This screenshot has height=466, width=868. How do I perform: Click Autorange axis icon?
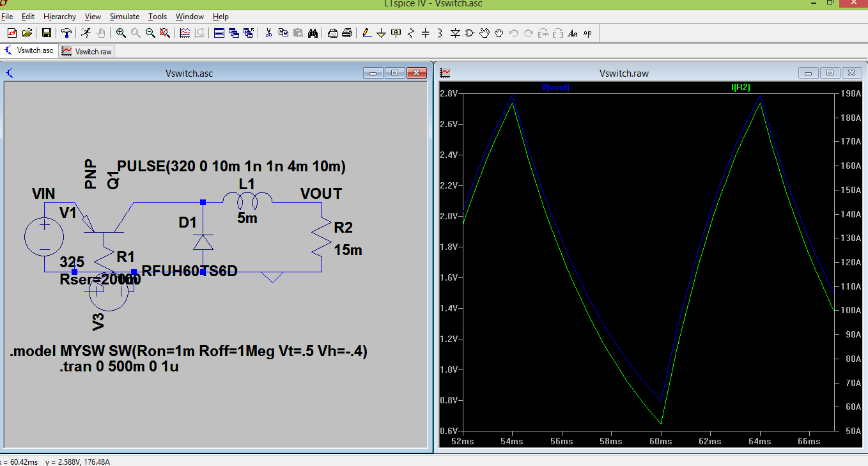(x=199, y=33)
